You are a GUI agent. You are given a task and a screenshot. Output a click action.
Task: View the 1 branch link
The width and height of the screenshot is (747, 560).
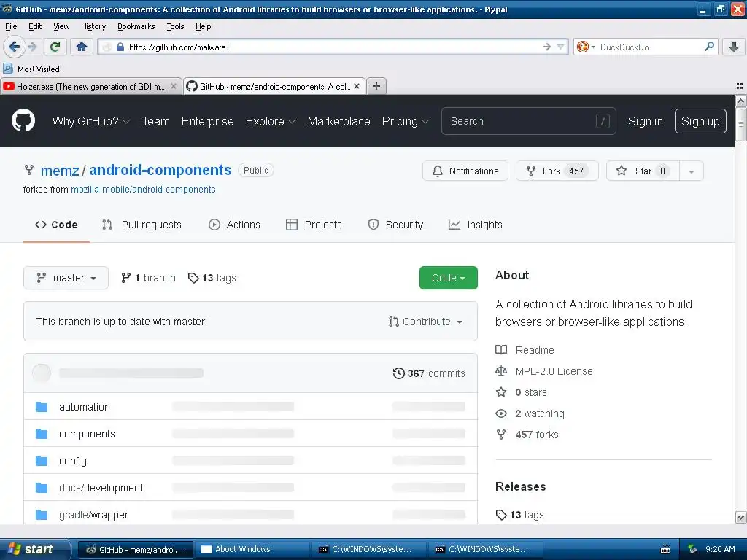[x=148, y=278]
